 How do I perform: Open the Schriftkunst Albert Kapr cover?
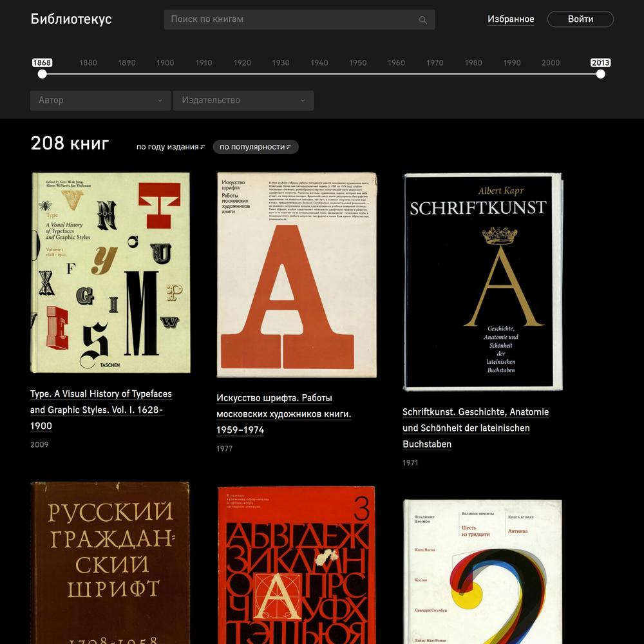(483, 282)
